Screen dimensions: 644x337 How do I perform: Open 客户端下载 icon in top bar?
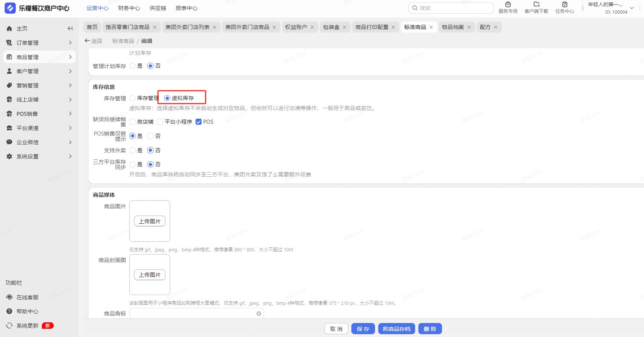pyautogui.click(x=537, y=4)
